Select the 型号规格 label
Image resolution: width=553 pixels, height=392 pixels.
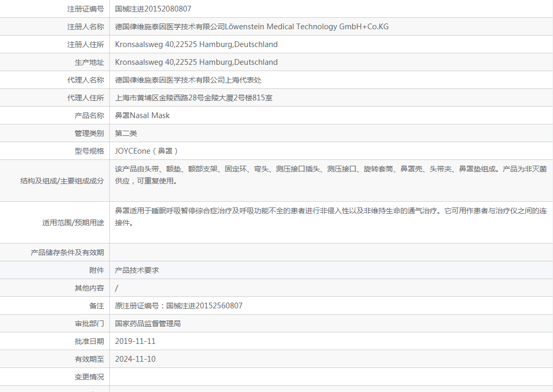[x=89, y=151]
